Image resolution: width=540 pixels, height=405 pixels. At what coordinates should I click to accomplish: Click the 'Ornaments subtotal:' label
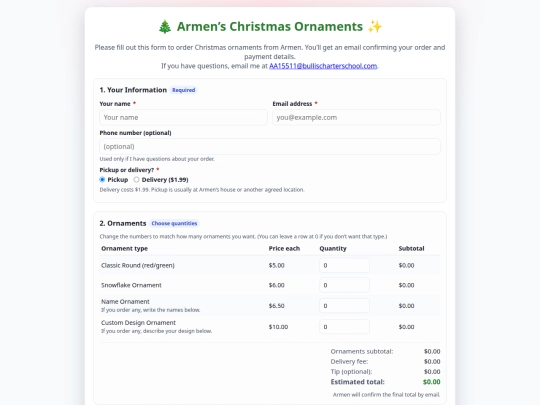tap(362, 351)
